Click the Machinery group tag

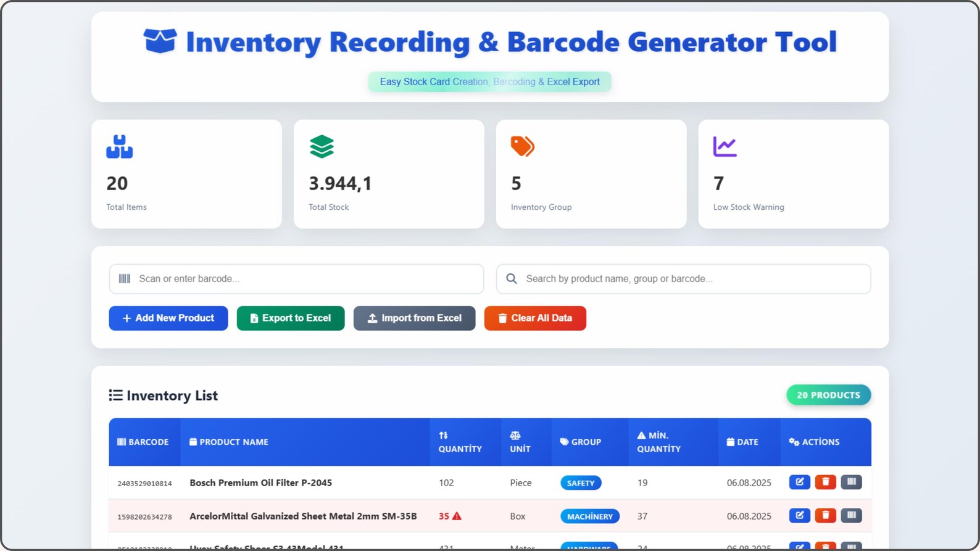click(x=590, y=516)
